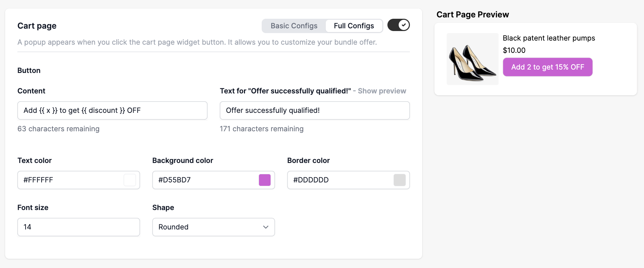Open the white Text color swatch

coord(130,180)
